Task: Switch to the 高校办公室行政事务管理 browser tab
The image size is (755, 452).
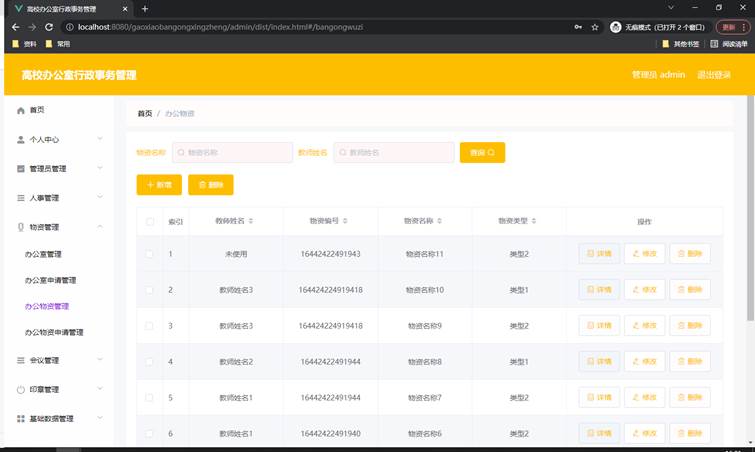Action: coord(71,9)
